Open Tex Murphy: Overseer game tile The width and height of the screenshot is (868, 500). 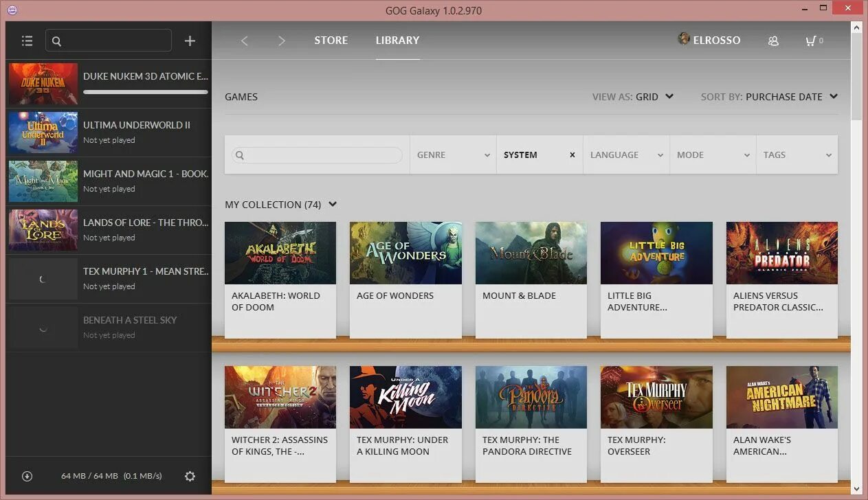click(x=656, y=424)
